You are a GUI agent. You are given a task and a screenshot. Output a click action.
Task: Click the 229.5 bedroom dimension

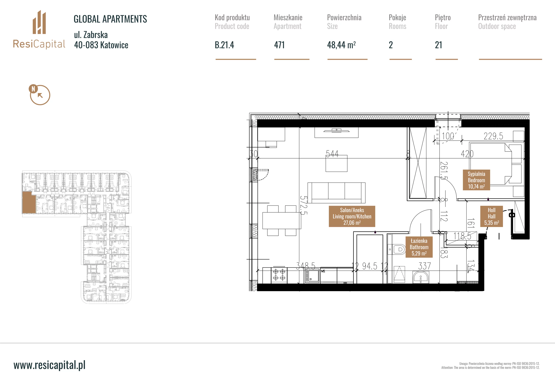tap(493, 136)
